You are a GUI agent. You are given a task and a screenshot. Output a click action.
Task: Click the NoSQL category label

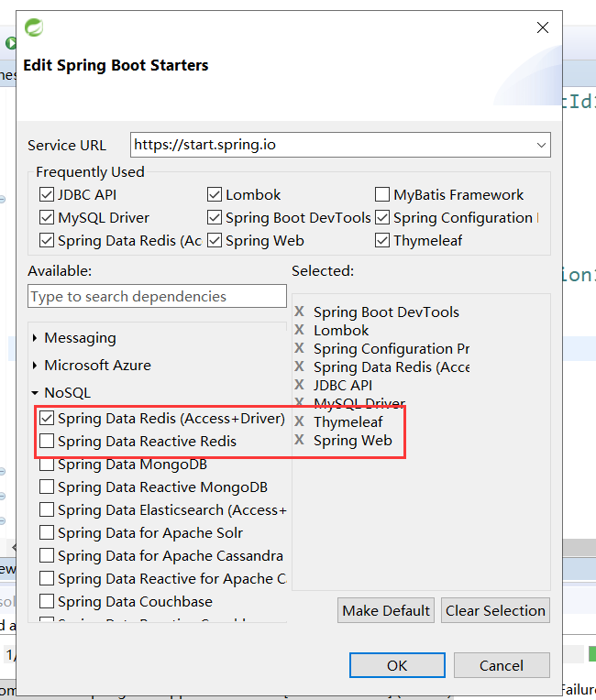point(68,393)
